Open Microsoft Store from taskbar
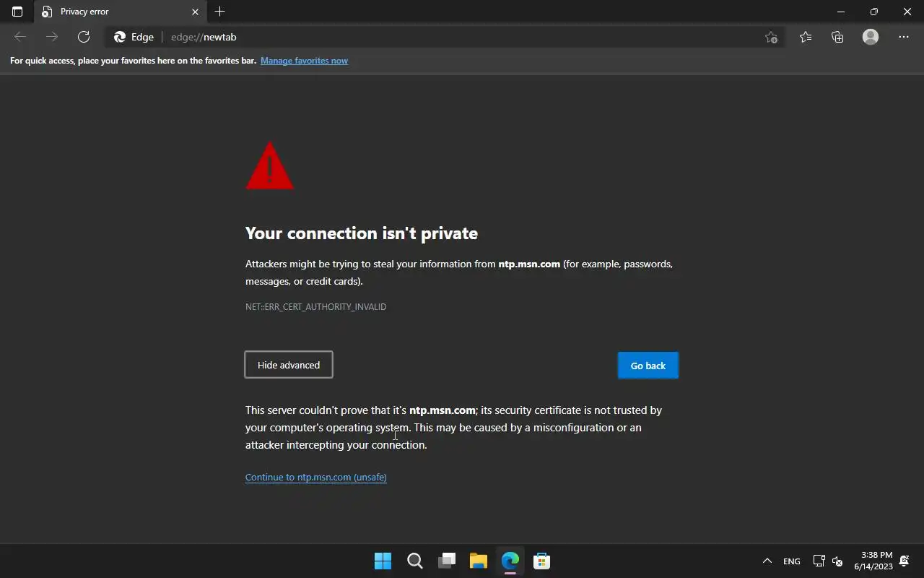This screenshot has width=924, height=578. point(541,561)
